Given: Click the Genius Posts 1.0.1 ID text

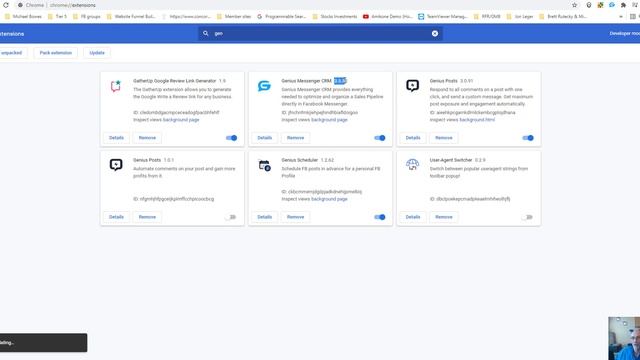Looking at the screenshot, I should tap(173, 199).
